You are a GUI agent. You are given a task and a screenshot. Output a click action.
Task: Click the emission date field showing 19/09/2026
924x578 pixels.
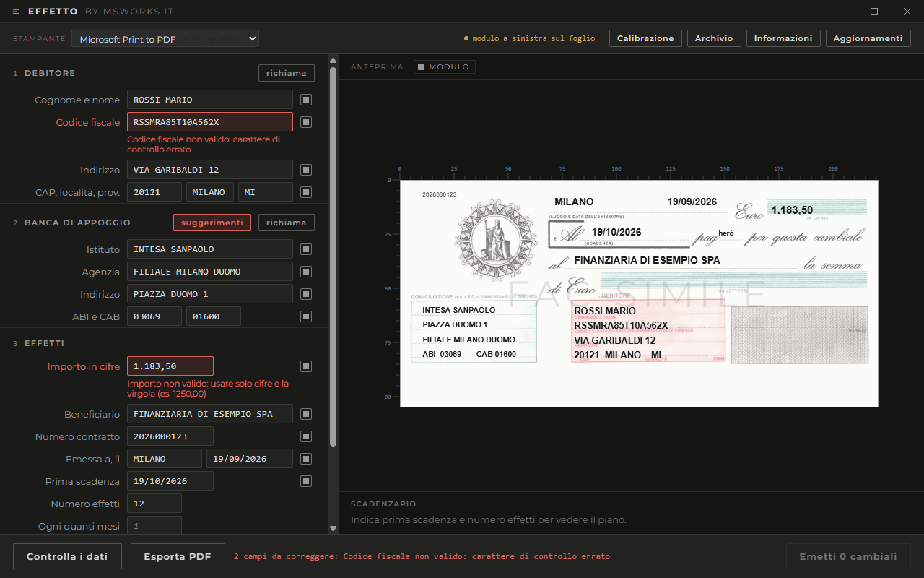point(250,459)
